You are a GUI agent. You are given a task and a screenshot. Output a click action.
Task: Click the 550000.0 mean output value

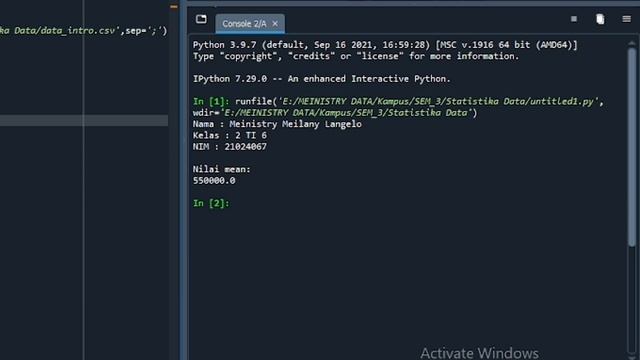click(214, 180)
